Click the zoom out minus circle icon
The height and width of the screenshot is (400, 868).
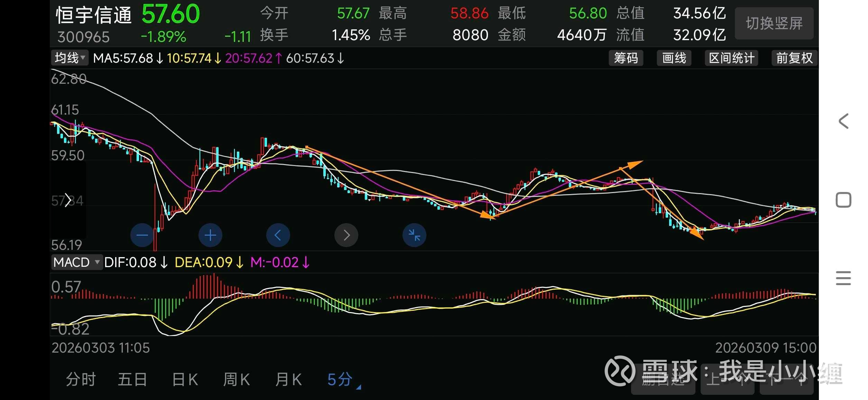point(142,235)
